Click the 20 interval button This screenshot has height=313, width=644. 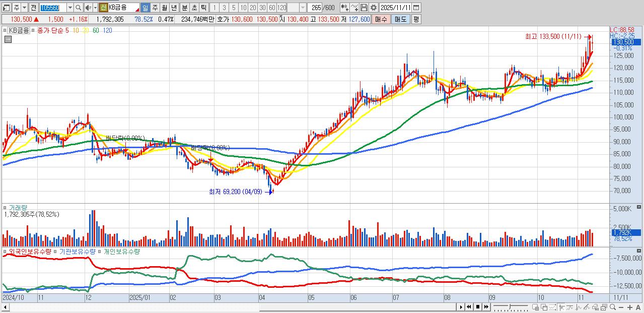pyautogui.click(x=253, y=8)
